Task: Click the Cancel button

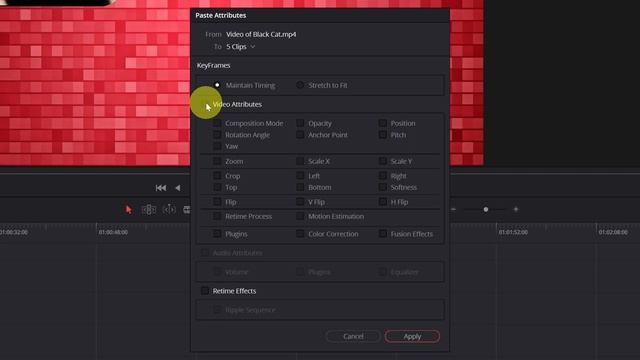Action: (x=353, y=336)
